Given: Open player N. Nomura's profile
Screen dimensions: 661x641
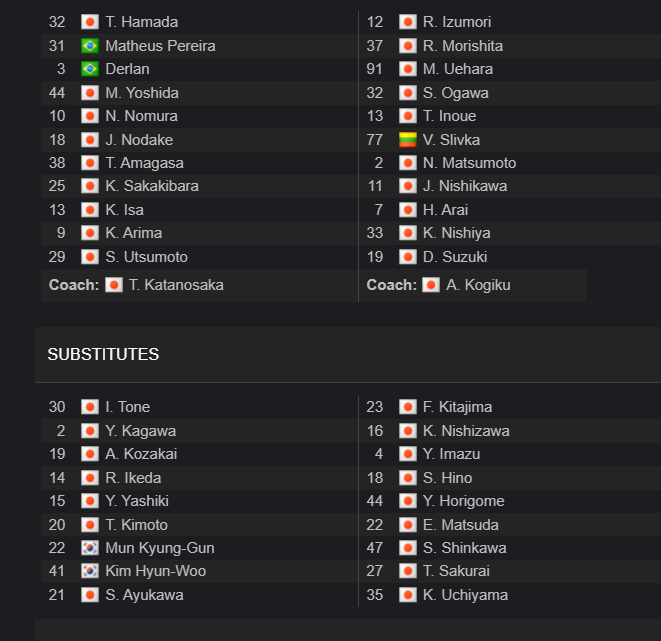Looking at the screenshot, I should (142, 116).
